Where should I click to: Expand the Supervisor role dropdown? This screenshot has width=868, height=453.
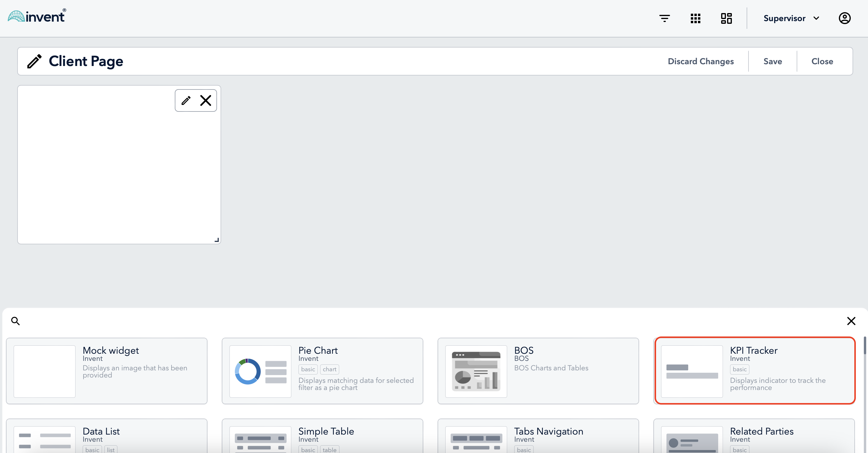[x=791, y=18]
